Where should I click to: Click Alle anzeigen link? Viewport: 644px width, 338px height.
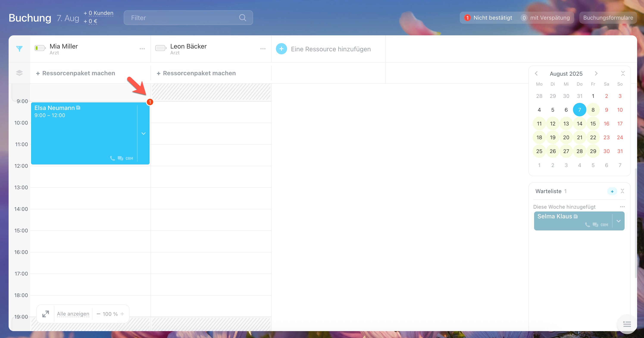coord(73,314)
